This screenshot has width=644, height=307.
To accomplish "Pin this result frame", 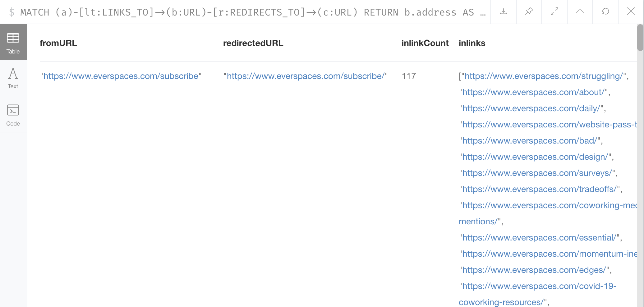I will [x=528, y=12].
